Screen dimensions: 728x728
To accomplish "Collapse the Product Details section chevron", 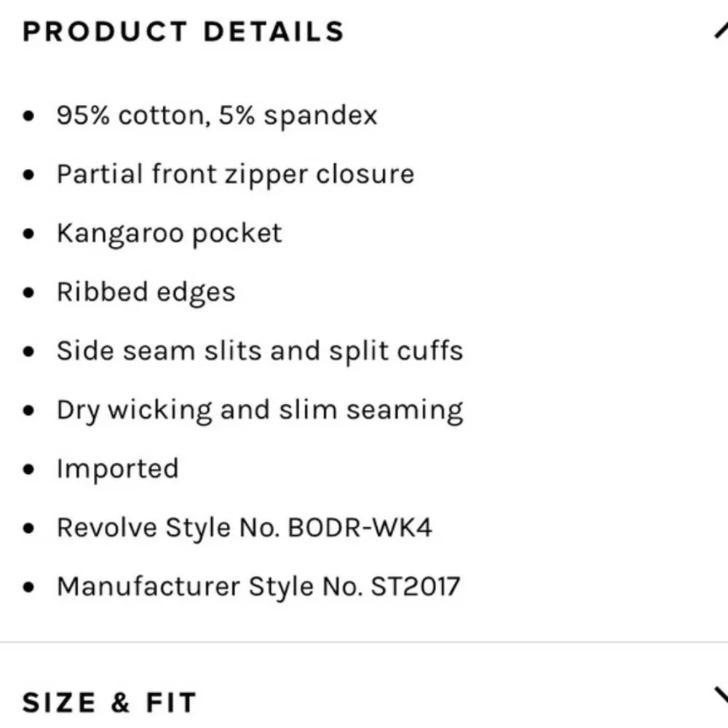I will (720, 31).
